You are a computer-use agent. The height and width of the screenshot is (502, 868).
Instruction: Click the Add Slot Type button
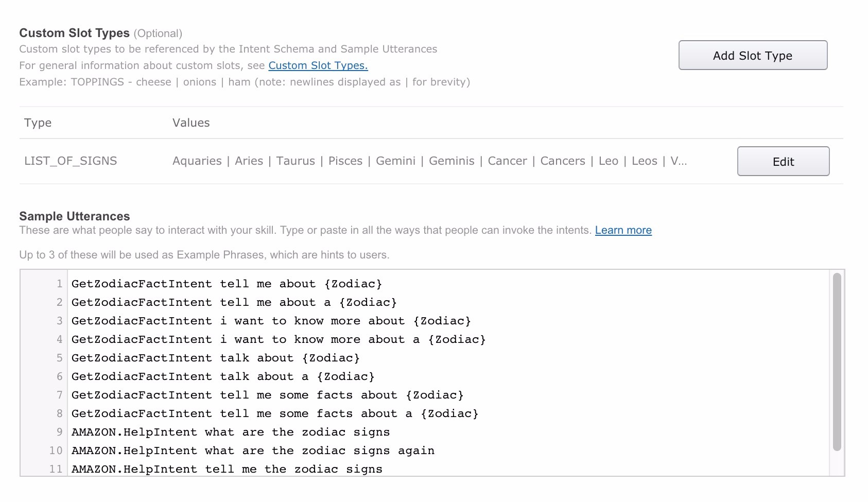(x=752, y=56)
